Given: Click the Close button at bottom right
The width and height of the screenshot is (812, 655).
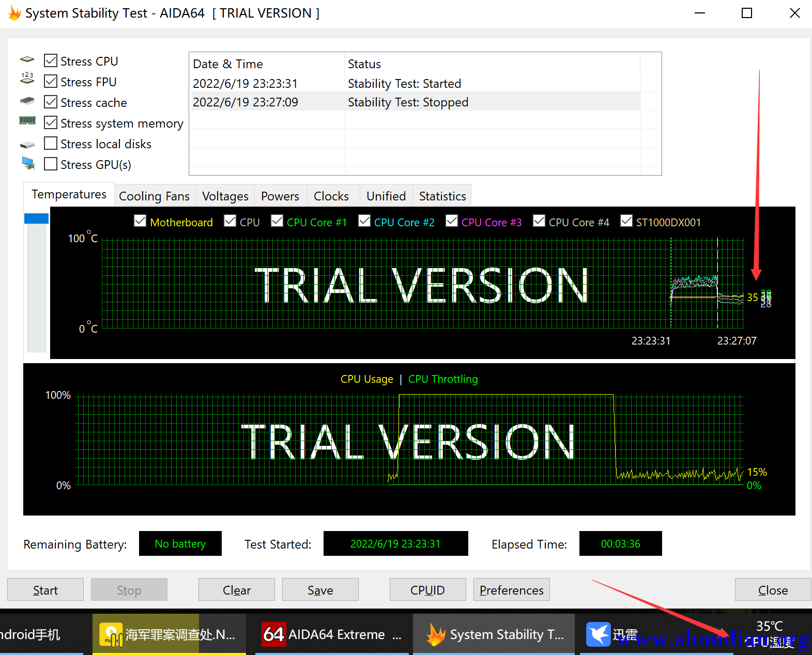Looking at the screenshot, I should (x=773, y=589).
